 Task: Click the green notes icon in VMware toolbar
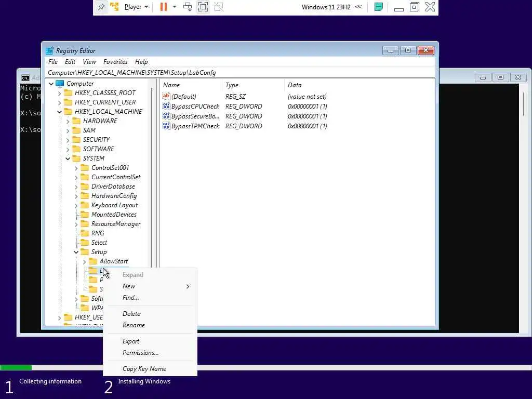(379, 7)
